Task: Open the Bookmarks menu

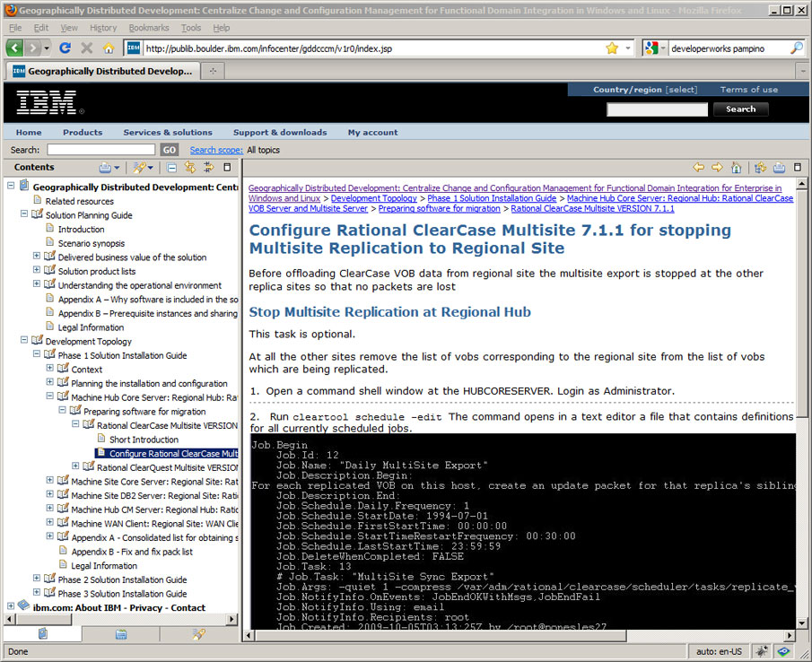Action: point(148,28)
